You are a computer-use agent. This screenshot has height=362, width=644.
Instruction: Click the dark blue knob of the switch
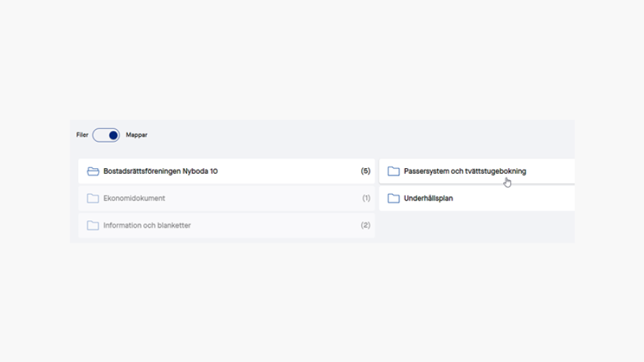click(x=113, y=135)
